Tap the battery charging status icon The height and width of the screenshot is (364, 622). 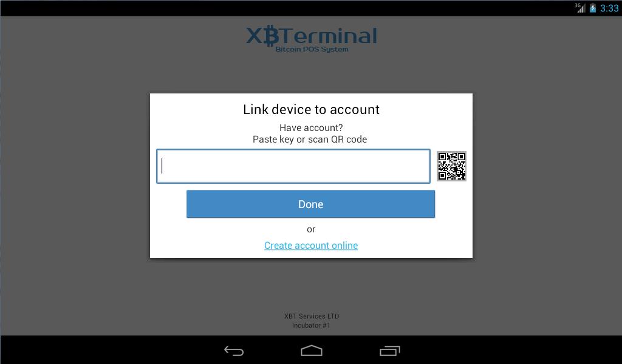point(593,7)
